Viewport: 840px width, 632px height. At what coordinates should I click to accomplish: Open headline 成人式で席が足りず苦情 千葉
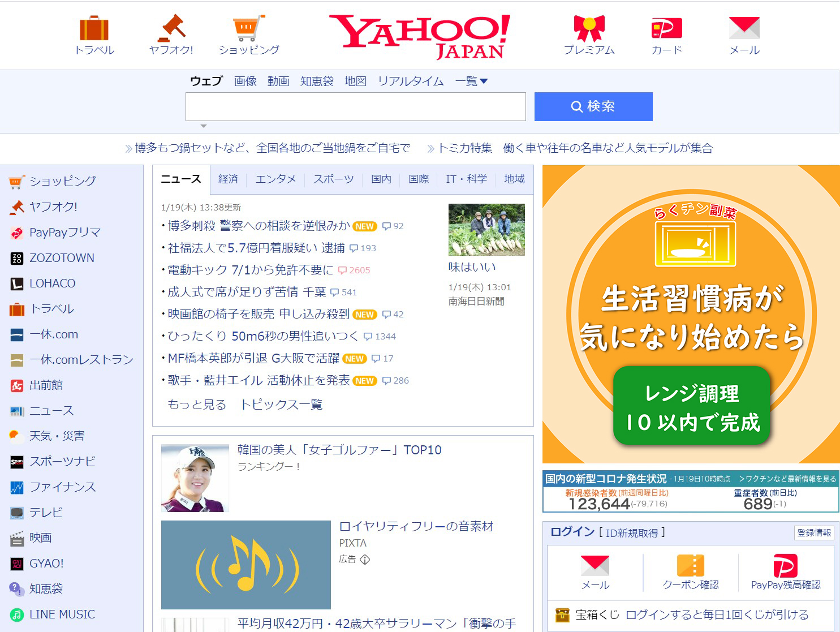(247, 292)
